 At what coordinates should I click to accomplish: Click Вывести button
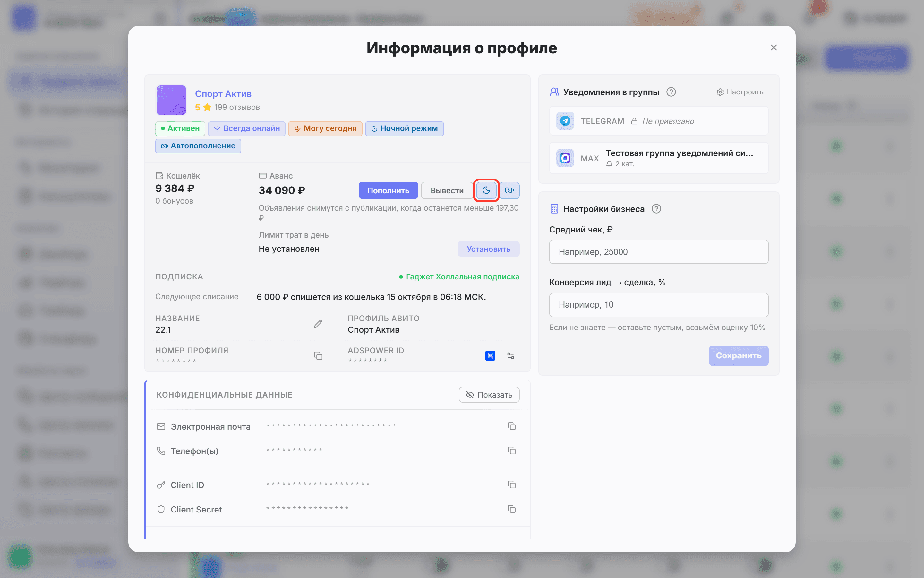[447, 190]
